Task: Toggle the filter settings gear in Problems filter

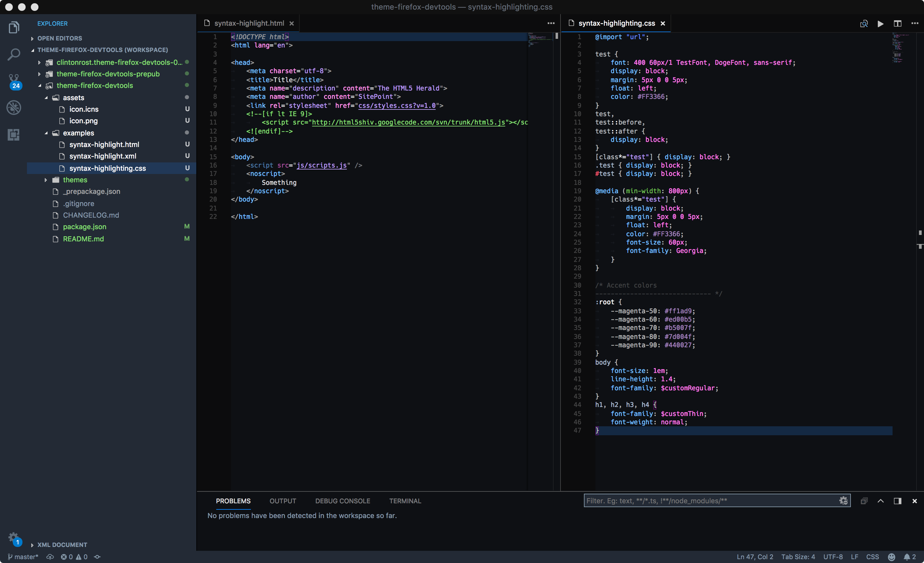Action: [x=843, y=500]
